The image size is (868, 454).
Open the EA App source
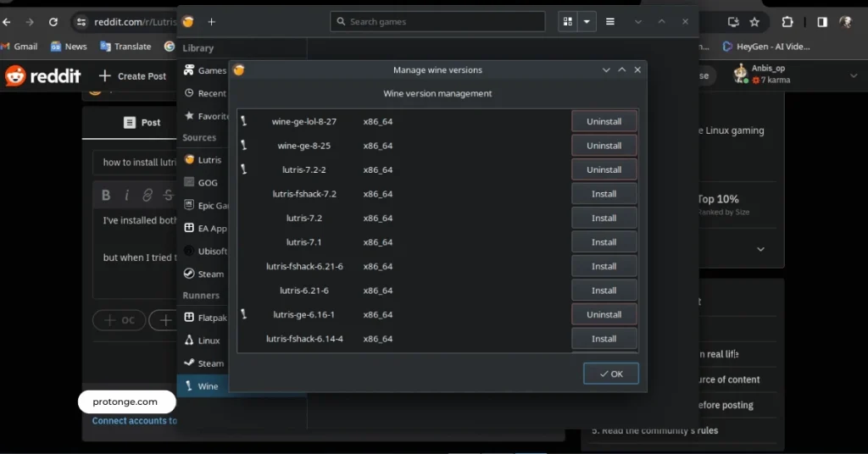tap(211, 228)
